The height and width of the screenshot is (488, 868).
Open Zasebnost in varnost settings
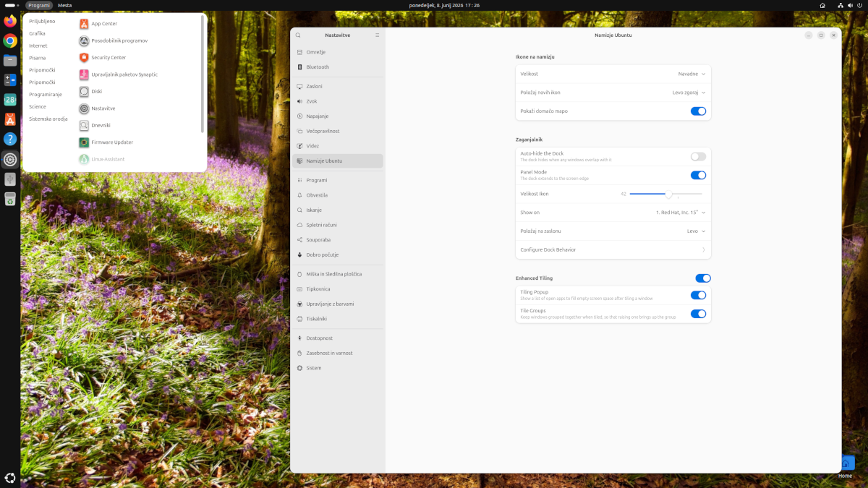pos(338,353)
